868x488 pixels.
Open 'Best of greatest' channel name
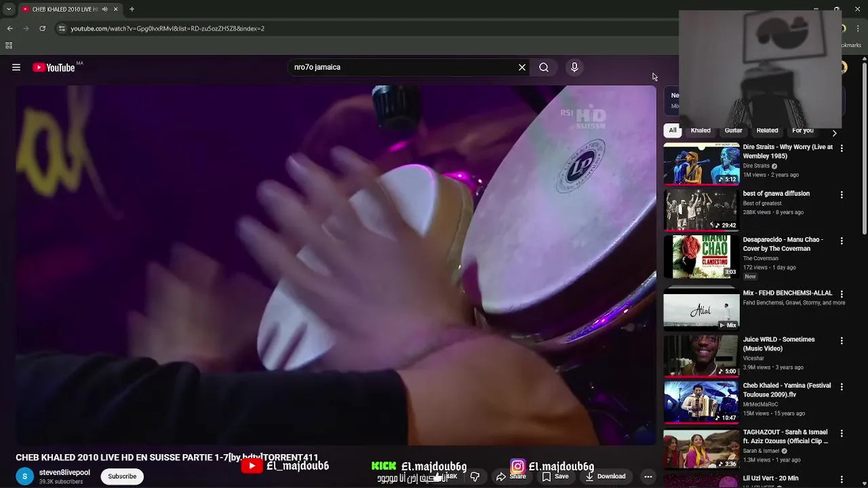click(x=762, y=203)
